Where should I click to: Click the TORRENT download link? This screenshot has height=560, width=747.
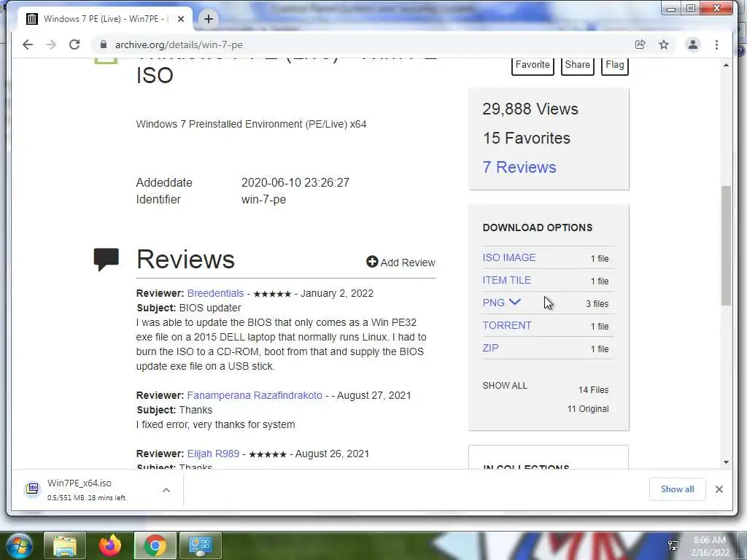pos(507,326)
